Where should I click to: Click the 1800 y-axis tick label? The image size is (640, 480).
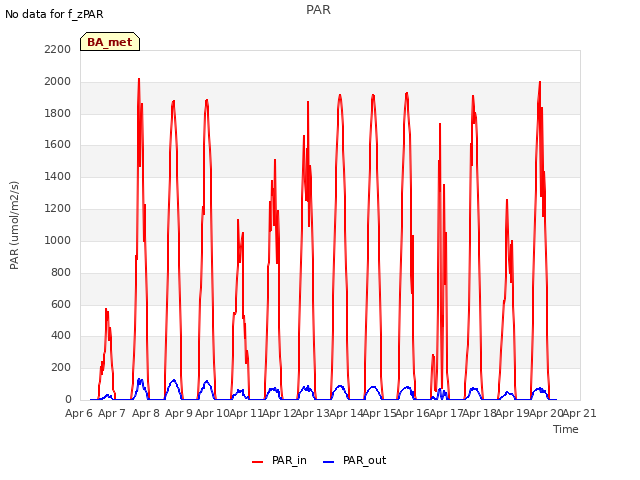(x=58, y=113)
